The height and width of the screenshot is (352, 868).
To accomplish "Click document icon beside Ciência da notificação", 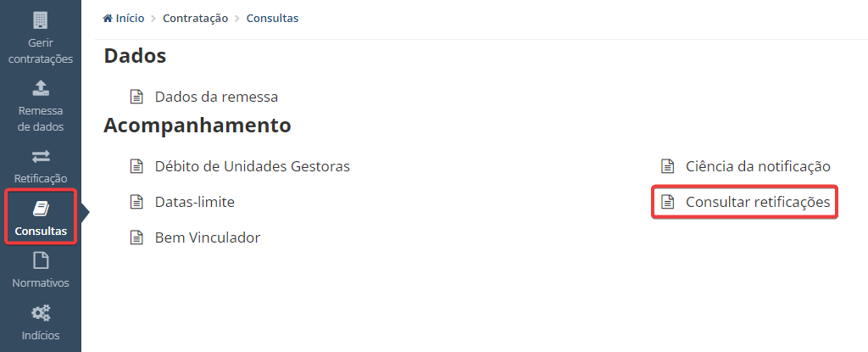I will pos(668,165).
